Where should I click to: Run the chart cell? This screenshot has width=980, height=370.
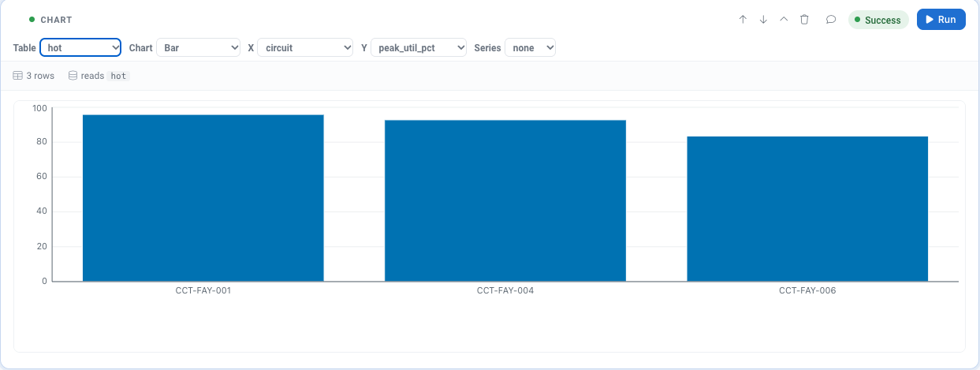point(941,20)
